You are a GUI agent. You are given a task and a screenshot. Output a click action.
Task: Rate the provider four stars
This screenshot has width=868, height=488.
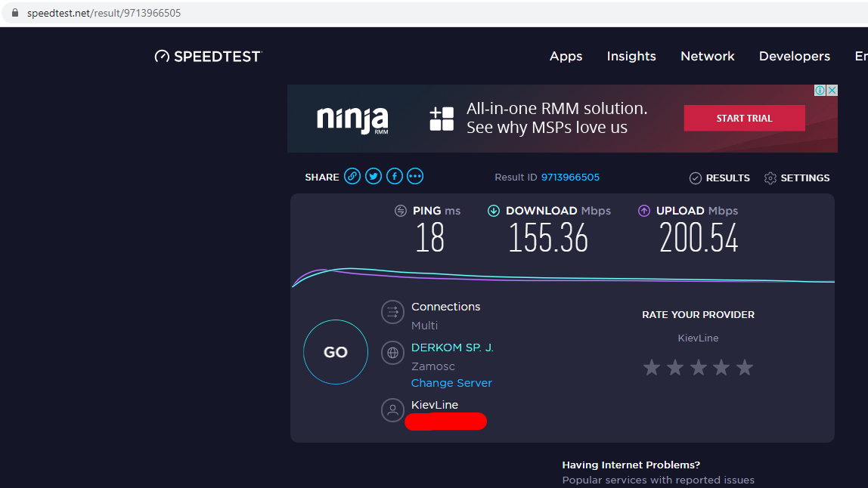click(721, 367)
